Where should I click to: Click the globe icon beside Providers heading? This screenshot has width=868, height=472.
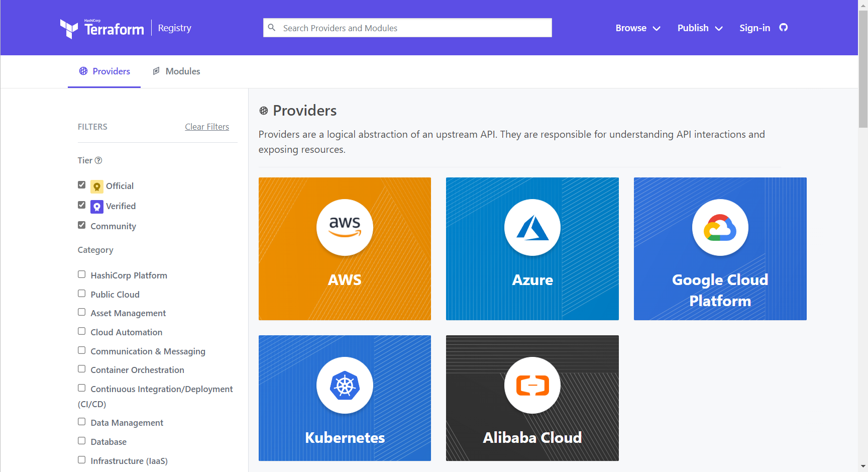[264, 111]
